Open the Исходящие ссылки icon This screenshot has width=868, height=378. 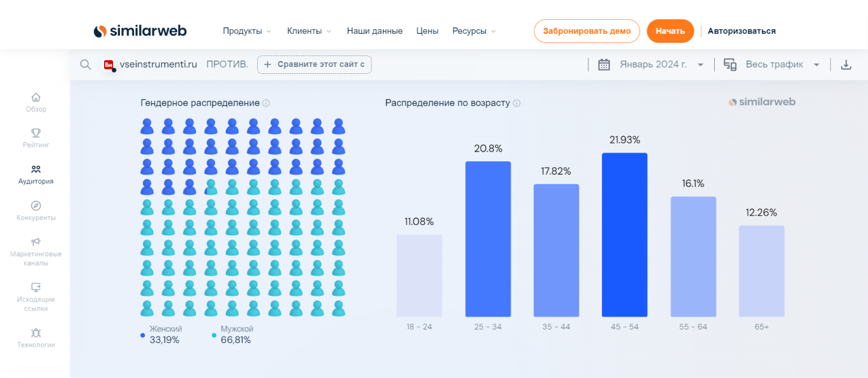(36, 287)
